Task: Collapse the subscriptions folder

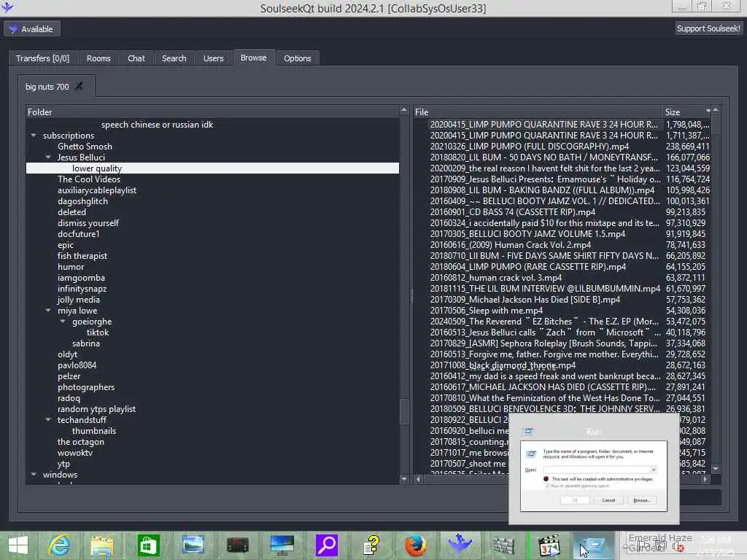Action: tap(34, 135)
